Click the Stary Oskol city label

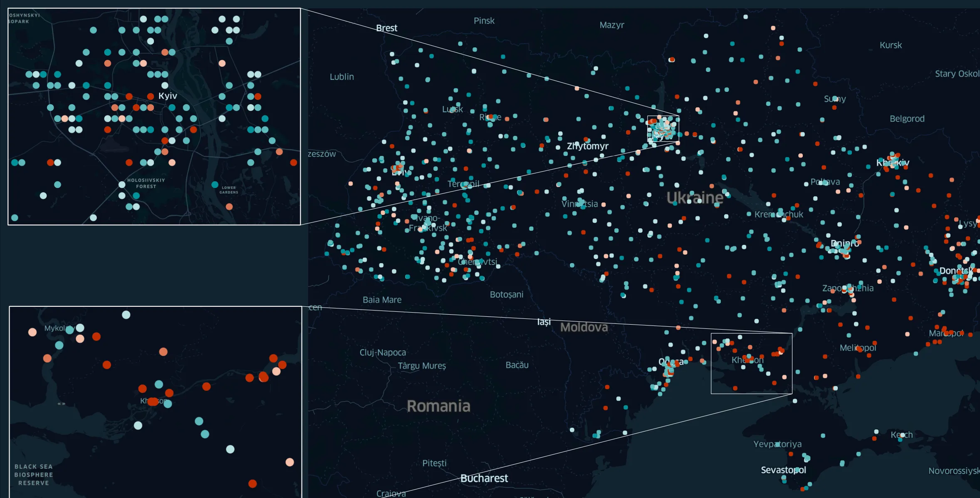[x=957, y=74]
